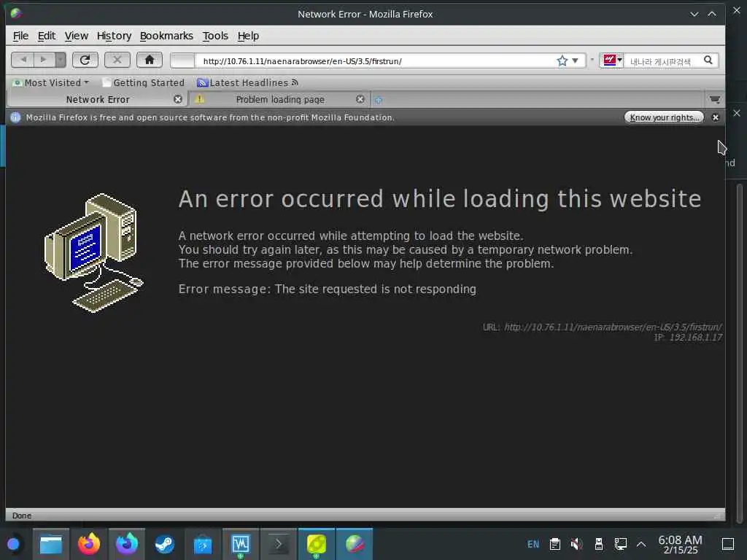Bookmark this page with the star icon
The width and height of the screenshot is (747, 560).
click(562, 61)
